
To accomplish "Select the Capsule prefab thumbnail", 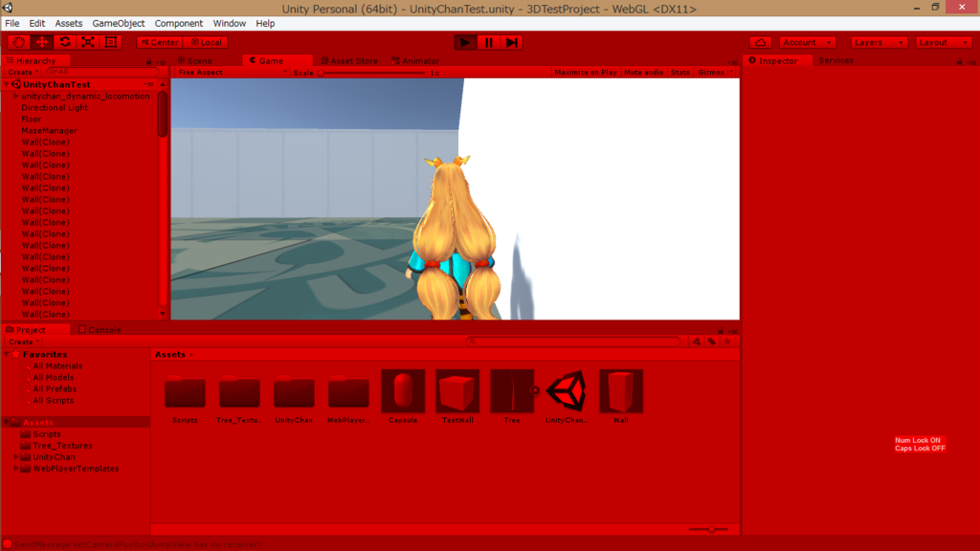I will click(x=403, y=391).
